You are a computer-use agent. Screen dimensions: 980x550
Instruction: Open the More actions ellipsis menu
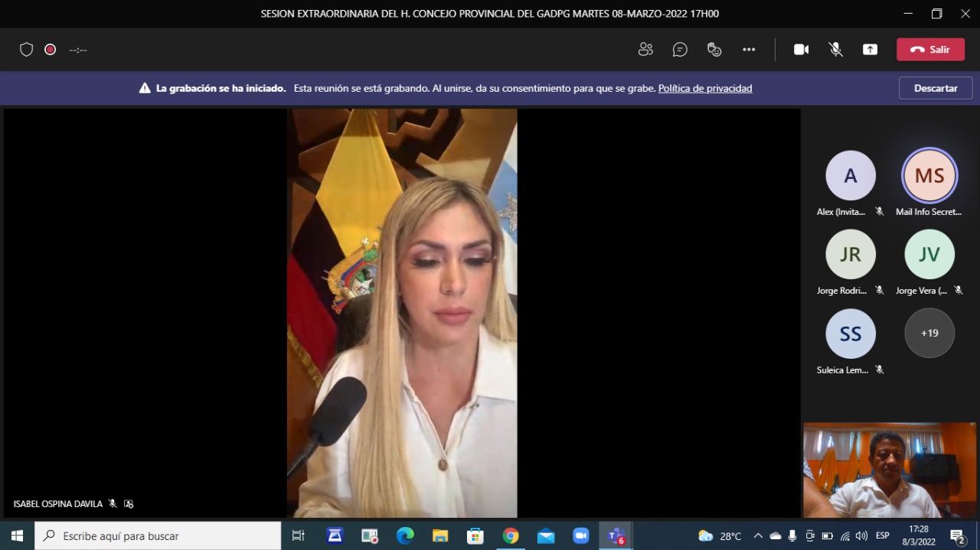(x=749, y=50)
